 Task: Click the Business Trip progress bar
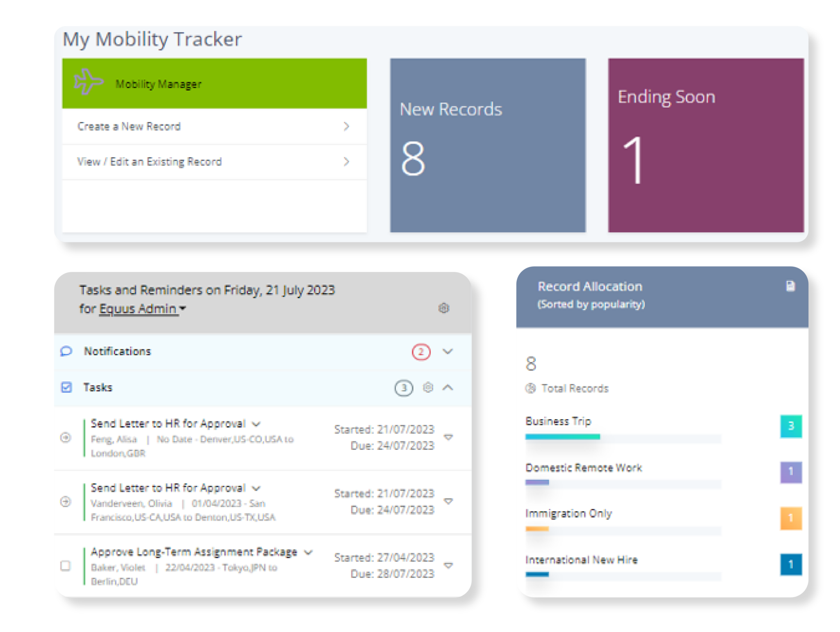[562, 437]
